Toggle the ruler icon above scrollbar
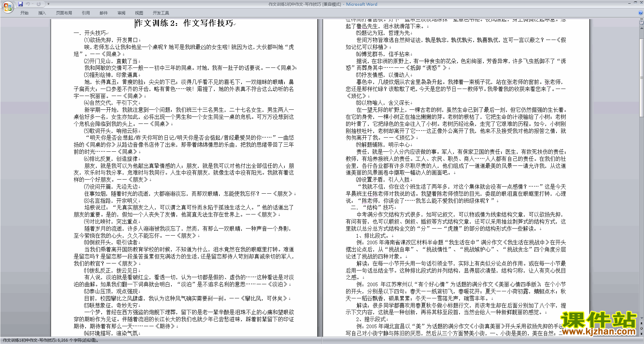Image resolution: width=644 pixels, height=344 pixels. pos(642,23)
